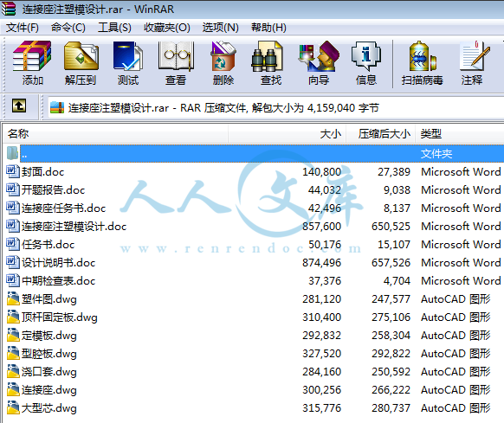Click the packed size value 280,737
Viewport: 504px width, 423px height.
point(391,408)
